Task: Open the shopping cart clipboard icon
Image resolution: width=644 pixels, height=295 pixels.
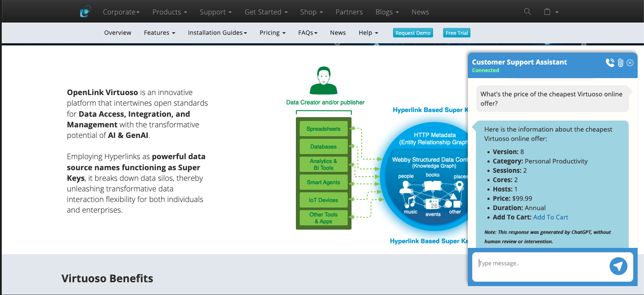Action: pyautogui.click(x=547, y=11)
